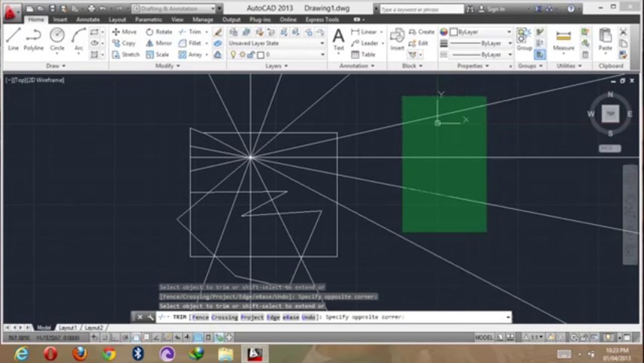Expand the Layers panel

point(276,66)
